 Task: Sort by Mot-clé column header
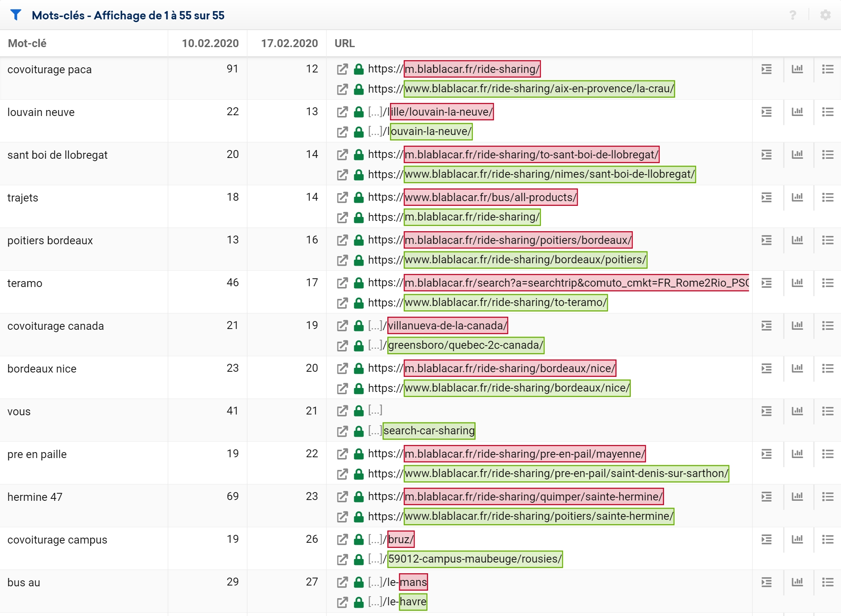point(27,43)
